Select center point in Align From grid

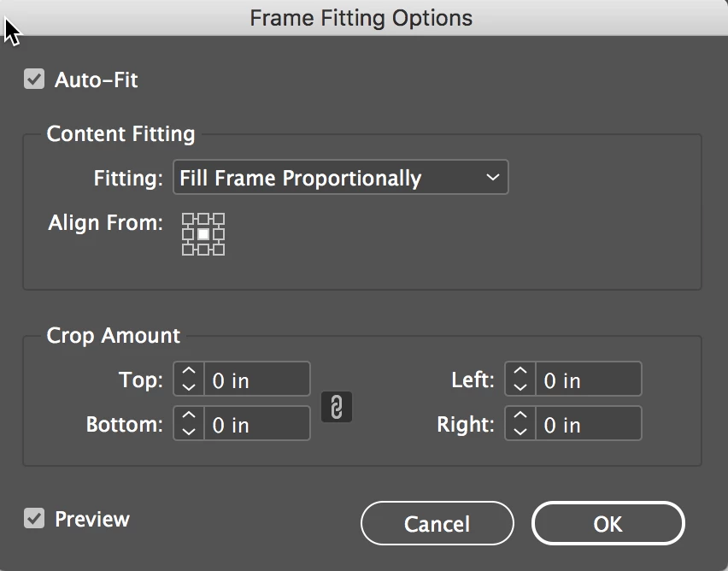[203, 233]
